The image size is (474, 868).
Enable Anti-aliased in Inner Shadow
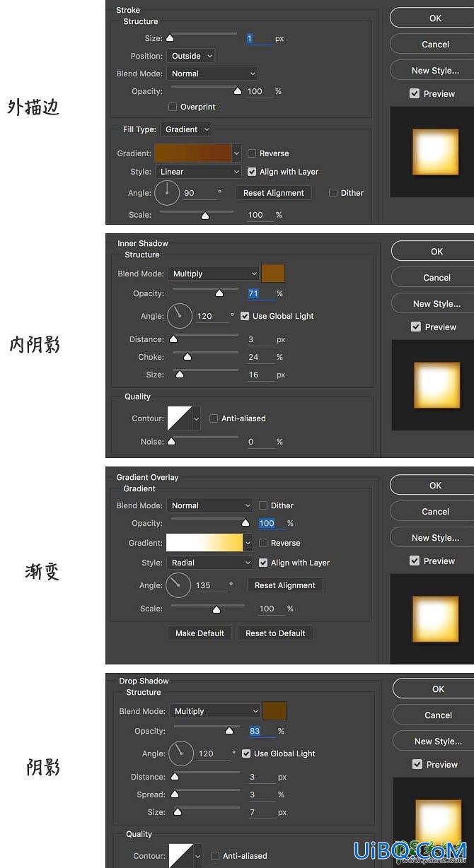[214, 418]
